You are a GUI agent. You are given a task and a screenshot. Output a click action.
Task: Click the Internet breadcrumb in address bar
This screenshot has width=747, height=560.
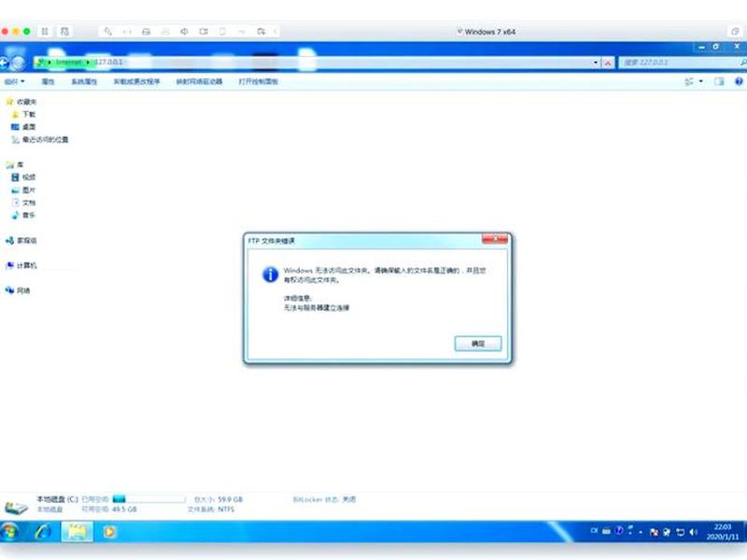[x=68, y=63]
